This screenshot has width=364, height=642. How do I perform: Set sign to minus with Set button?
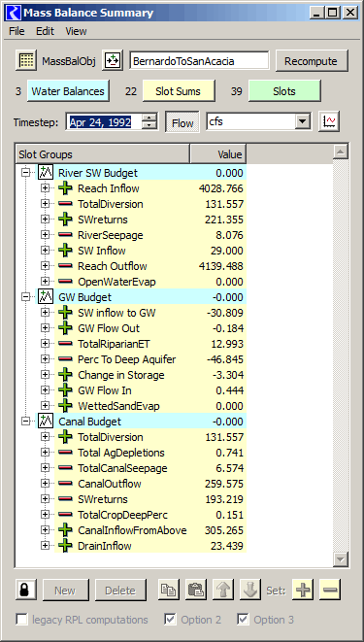tap(330, 590)
